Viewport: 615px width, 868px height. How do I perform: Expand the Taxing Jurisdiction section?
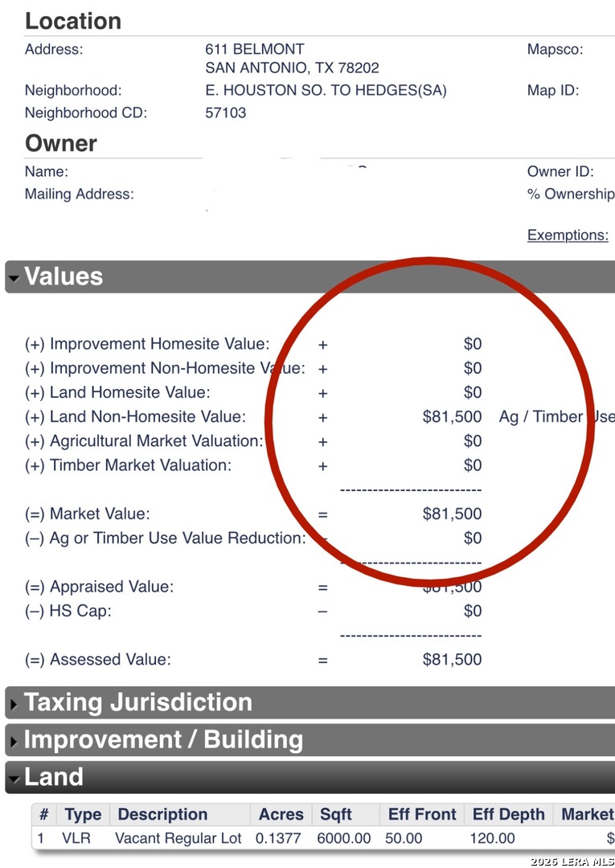14,705
